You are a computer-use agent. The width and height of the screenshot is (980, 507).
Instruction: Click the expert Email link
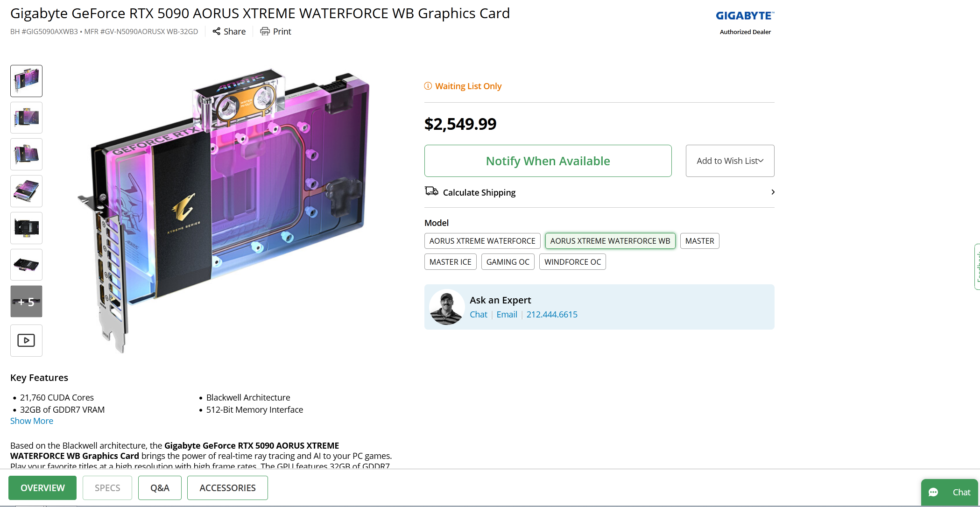[x=507, y=315]
